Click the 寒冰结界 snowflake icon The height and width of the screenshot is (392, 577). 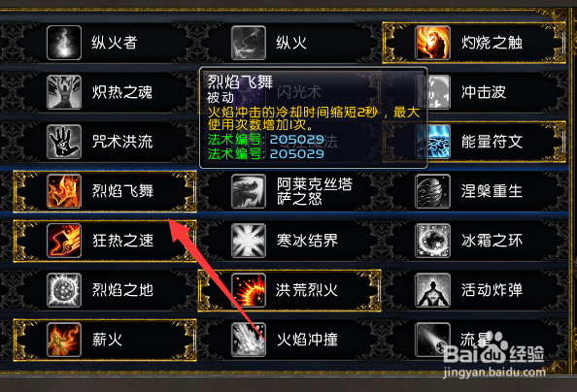click(x=249, y=241)
